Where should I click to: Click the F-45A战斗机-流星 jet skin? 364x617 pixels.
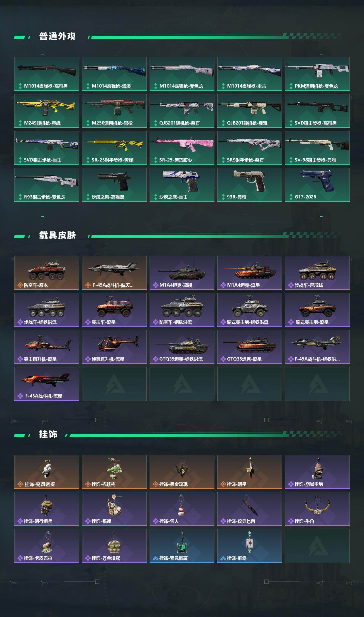pyautogui.click(x=47, y=384)
